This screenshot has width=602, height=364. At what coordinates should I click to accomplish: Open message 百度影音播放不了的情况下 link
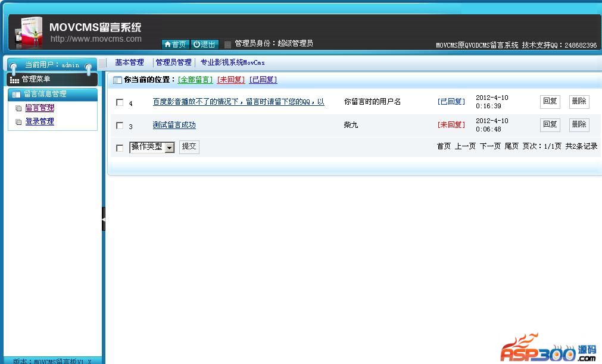[238, 102]
